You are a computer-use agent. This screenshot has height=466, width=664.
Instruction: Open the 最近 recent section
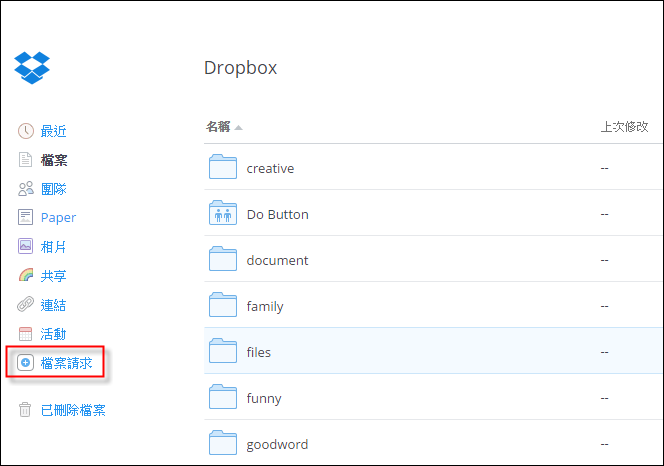tap(53, 131)
